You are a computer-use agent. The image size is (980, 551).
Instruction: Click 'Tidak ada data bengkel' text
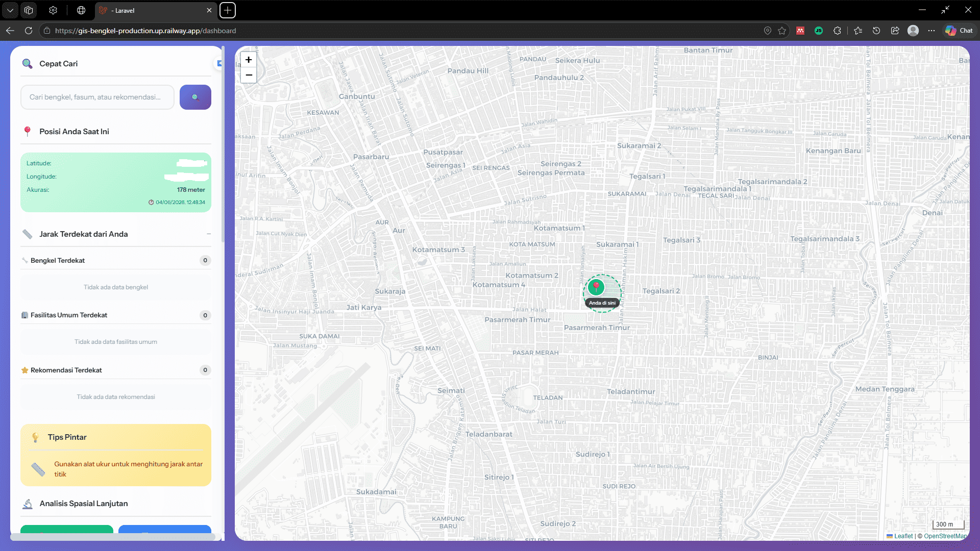coord(116,287)
